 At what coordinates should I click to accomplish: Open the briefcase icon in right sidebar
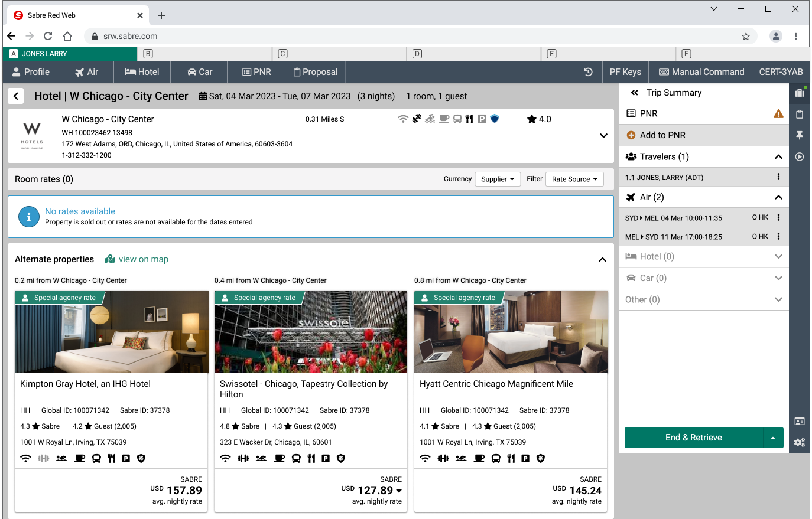(800, 93)
